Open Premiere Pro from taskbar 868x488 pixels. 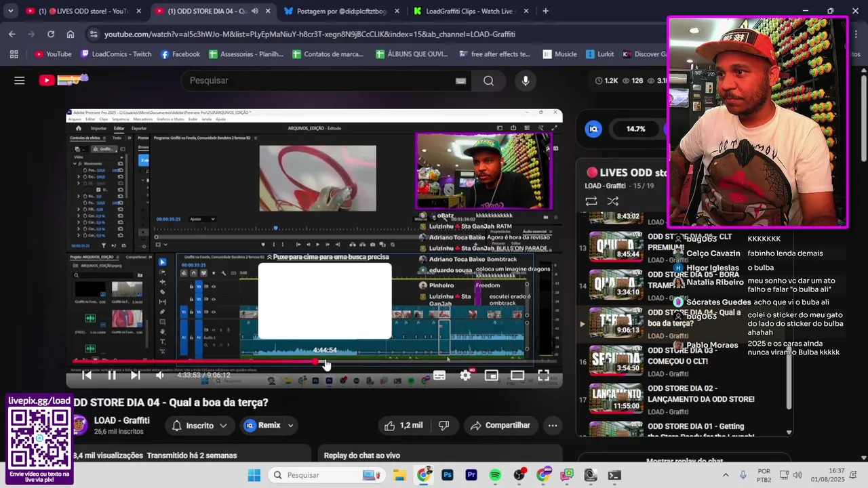click(x=471, y=475)
